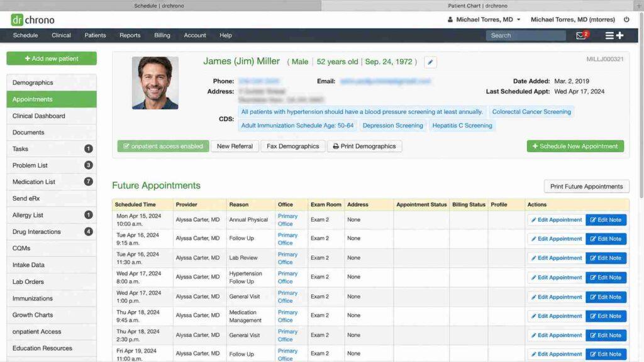
Task: Open the Reports menu
Action: tap(130, 35)
